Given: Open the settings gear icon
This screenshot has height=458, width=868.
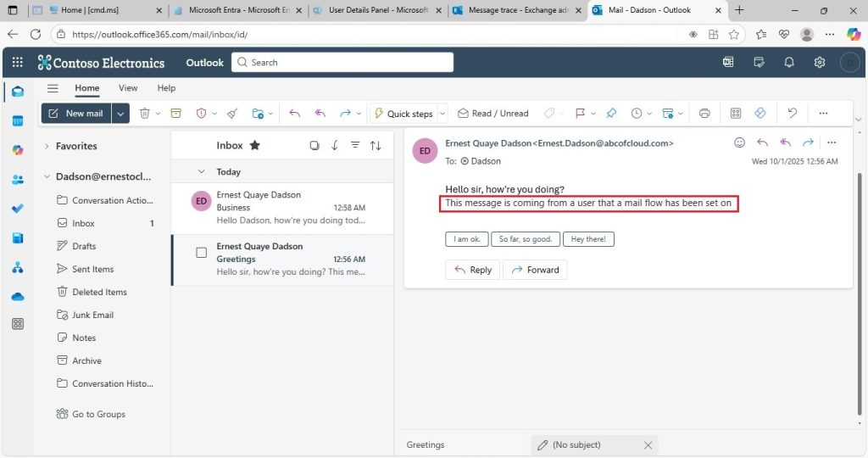Looking at the screenshot, I should click(820, 63).
